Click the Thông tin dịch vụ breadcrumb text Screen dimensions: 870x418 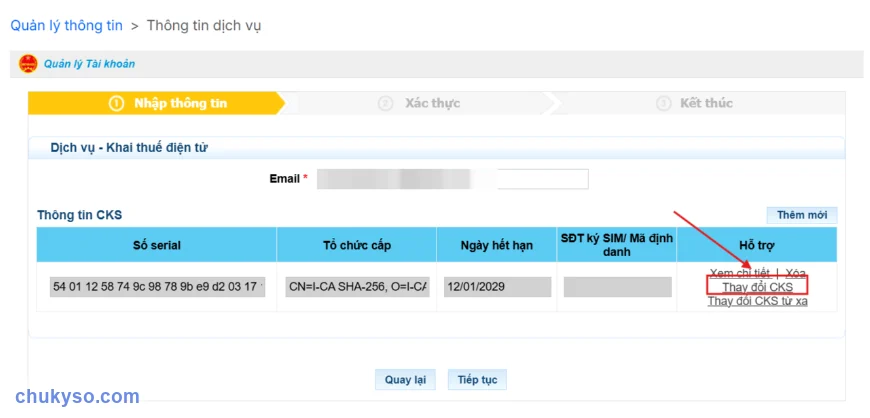(x=204, y=26)
